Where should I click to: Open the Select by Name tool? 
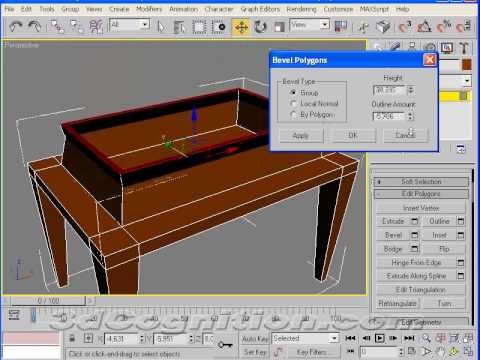[x=179, y=27]
